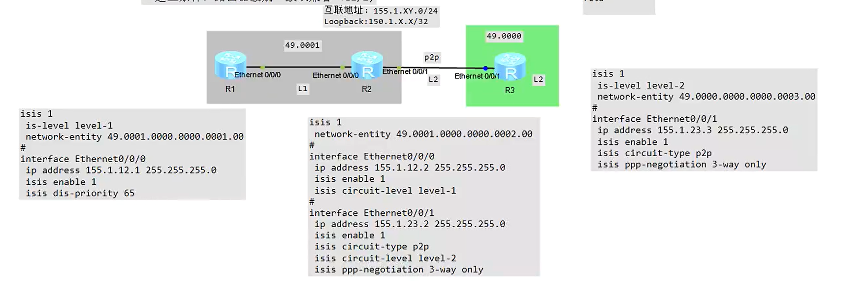Select the R3 router icon
This screenshot has width=868, height=308.
(510, 66)
